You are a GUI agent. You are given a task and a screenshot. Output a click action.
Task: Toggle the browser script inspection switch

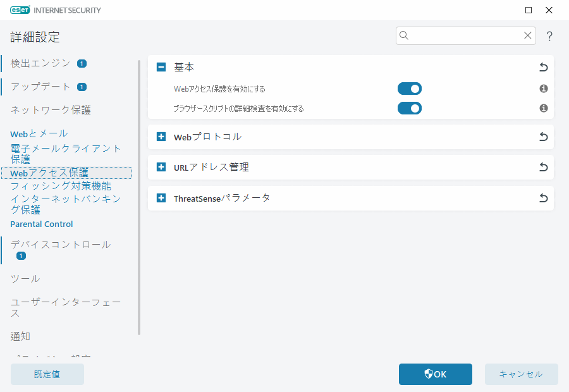409,108
